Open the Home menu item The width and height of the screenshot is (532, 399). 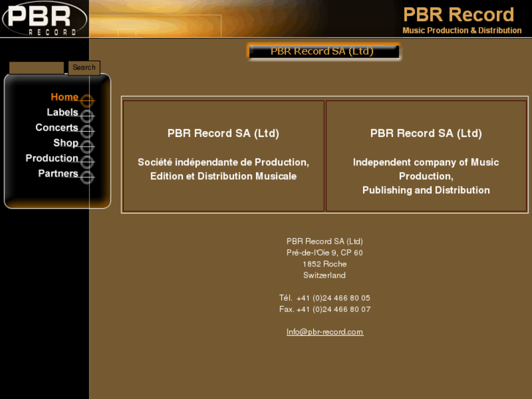(x=64, y=97)
